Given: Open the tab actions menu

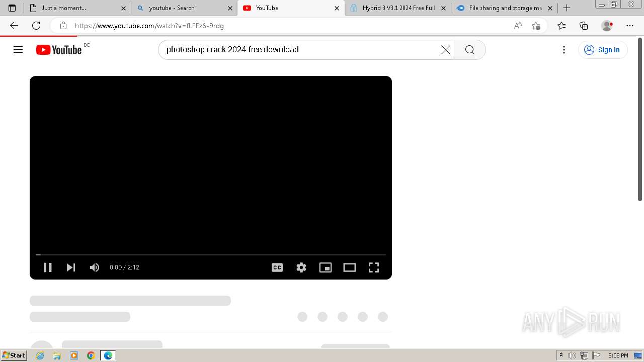Looking at the screenshot, I should pos(12,8).
